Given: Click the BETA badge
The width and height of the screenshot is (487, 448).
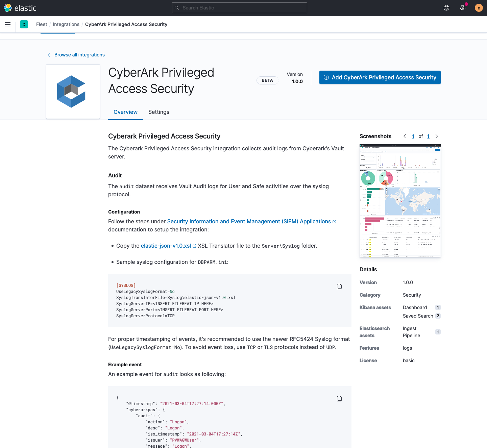Looking at the screenshot, I should click(x=267, y=80).
